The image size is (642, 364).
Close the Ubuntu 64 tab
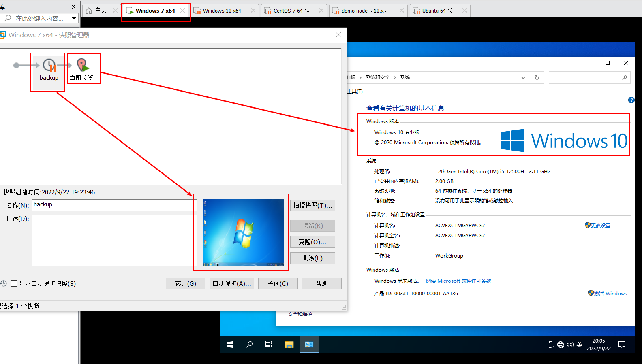(464, 11)
